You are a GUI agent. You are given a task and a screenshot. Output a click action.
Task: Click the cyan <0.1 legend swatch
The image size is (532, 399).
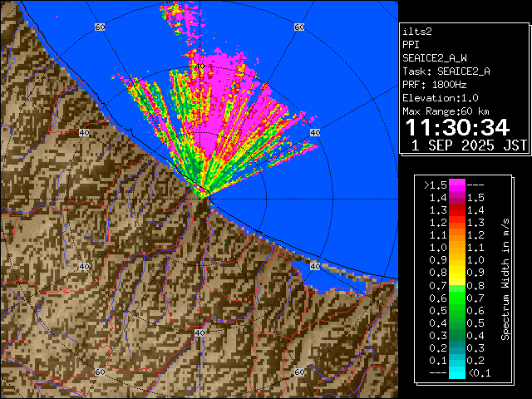(x=457, y=372)
